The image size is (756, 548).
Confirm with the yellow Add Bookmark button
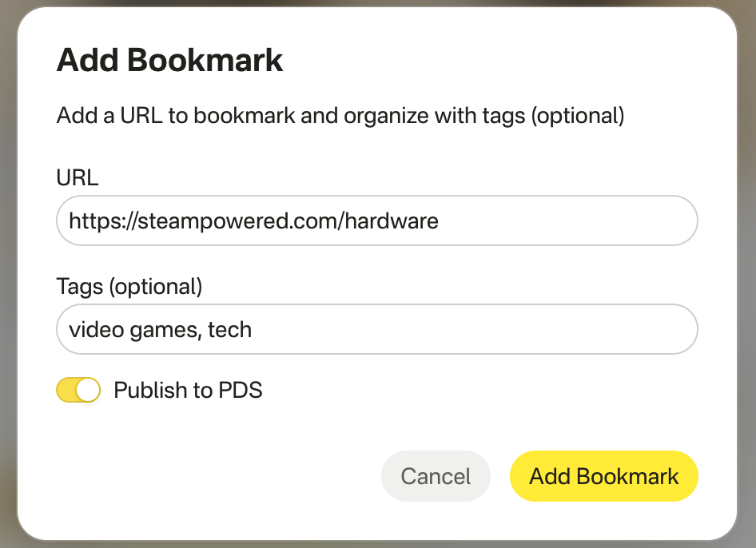(x=603, y=477)
